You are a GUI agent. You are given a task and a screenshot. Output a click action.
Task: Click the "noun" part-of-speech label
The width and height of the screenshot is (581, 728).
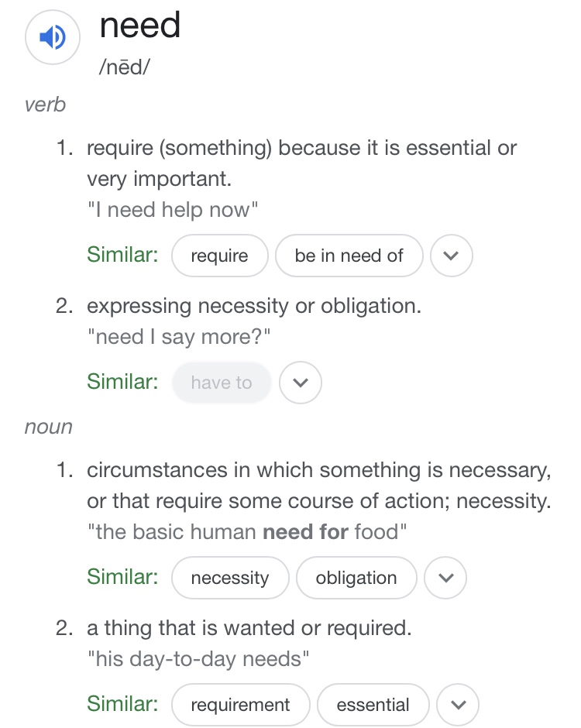pyautogui.click(x=48, y=427)
